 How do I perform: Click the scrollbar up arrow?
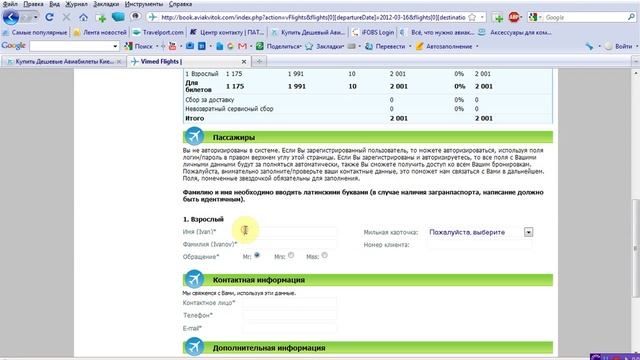coord(636,73)
